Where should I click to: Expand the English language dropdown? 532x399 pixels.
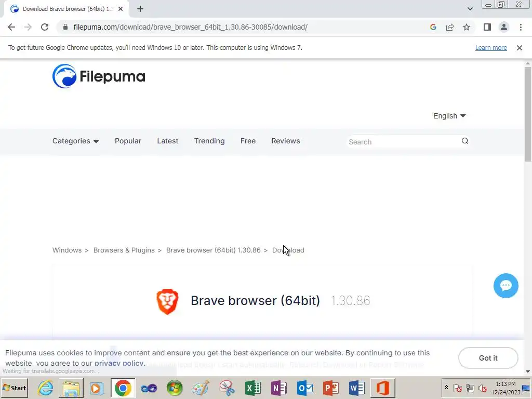click(449, 116)
